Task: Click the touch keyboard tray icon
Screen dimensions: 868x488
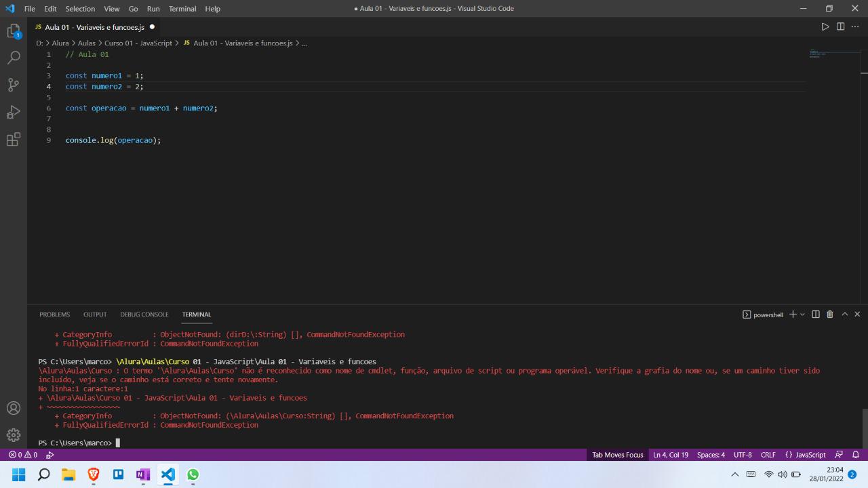Action: 751,474
